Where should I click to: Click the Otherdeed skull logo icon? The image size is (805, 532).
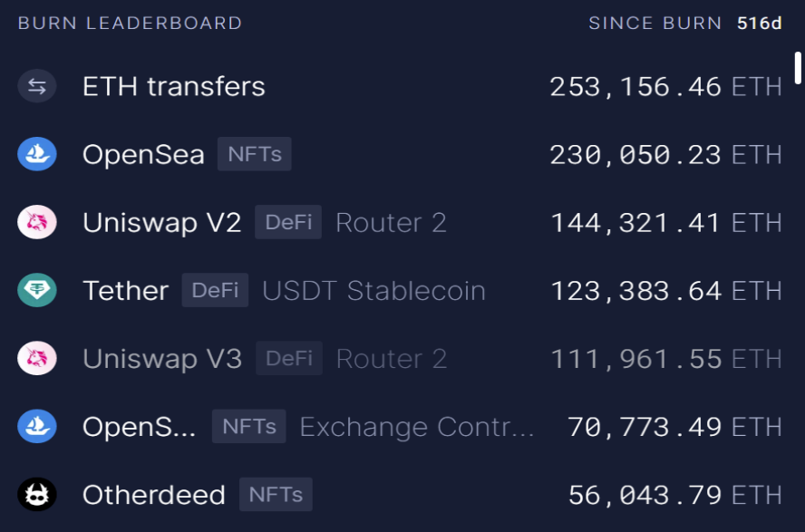point(37,495)
